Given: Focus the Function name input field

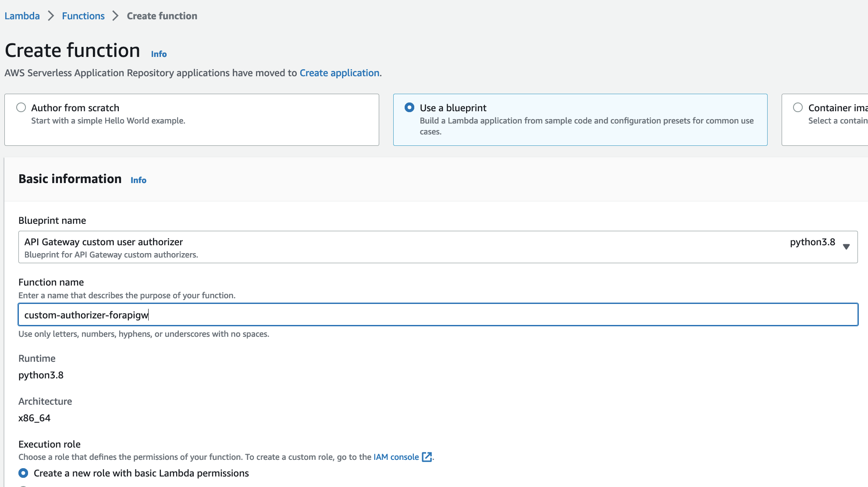Looking at the screenshot, I should (x=438, y=314).
